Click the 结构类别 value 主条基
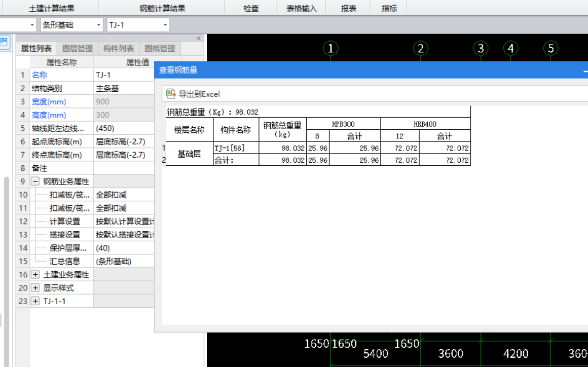The width and height of the screenshot is (588, 367). pyautogui.click(x=124, y=89)
